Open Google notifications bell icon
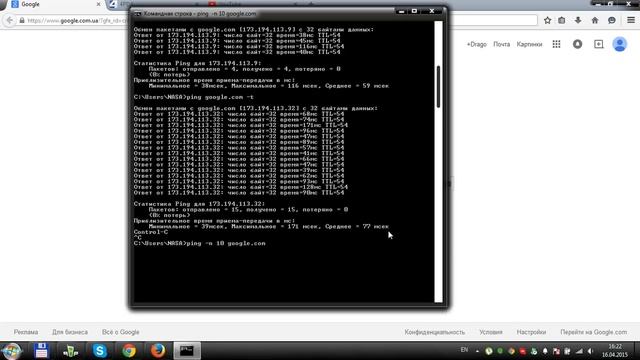This screenshot has width=640, height=360. tap(577, 44)
